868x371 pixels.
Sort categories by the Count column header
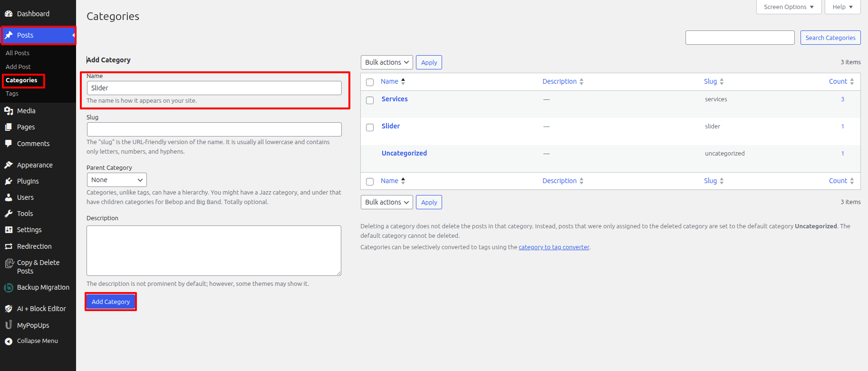pyautogui.click(x=838, y=81)
